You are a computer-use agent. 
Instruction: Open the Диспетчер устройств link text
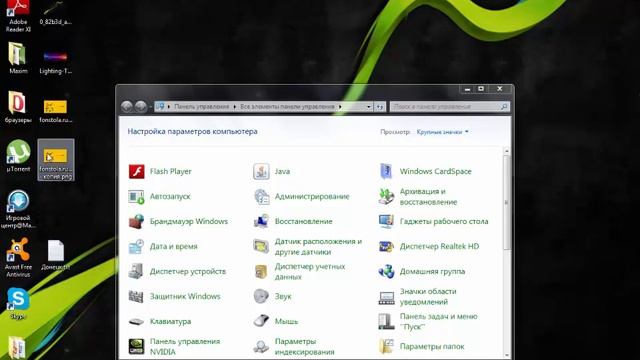coord(188,271)
